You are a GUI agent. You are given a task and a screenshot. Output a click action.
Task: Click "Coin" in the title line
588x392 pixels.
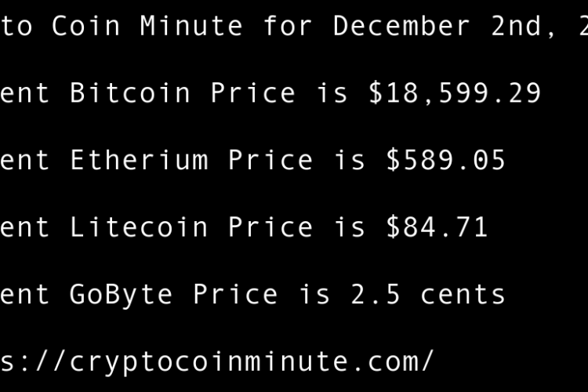coord(86,26)
